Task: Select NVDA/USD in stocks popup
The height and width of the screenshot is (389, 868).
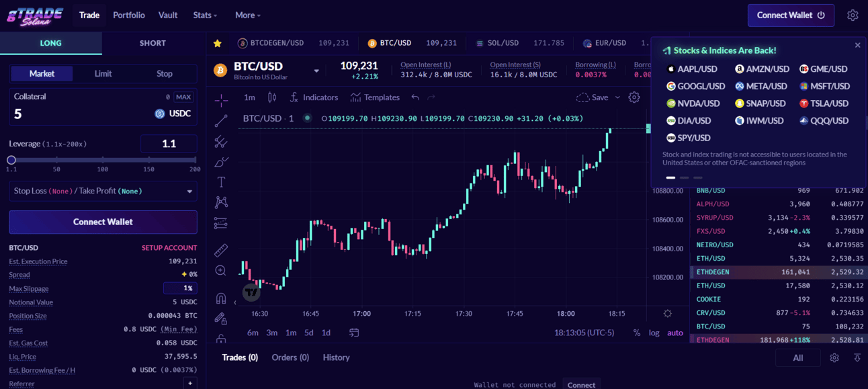Action: 693,103
